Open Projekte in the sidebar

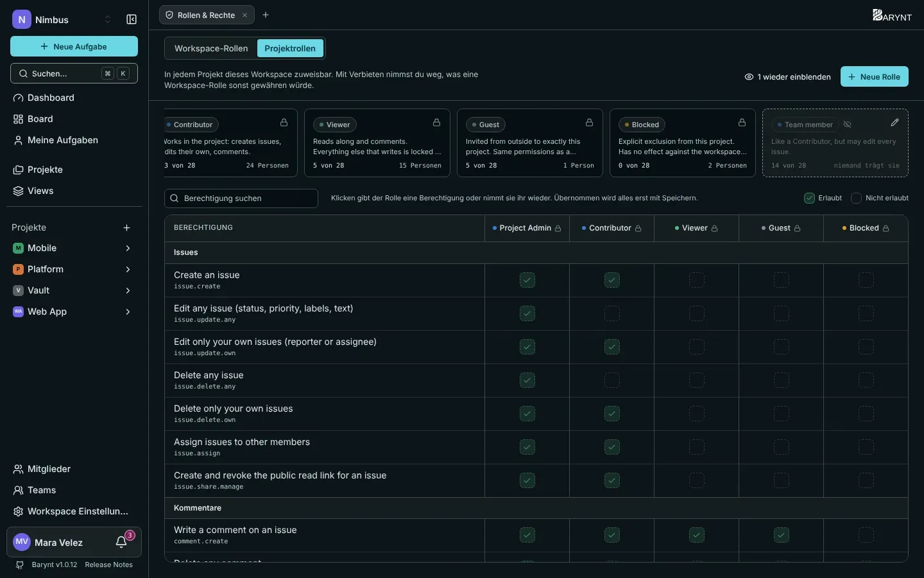(x=74, y=170)
